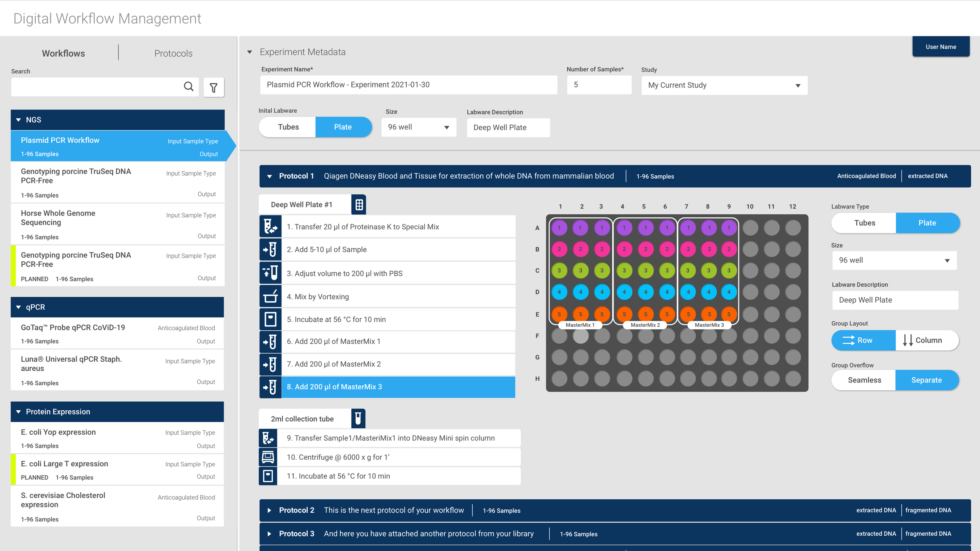Open the My Current Study dropdown
The height and width of the screenshot is (551, 980).
(x=724, y=85)
